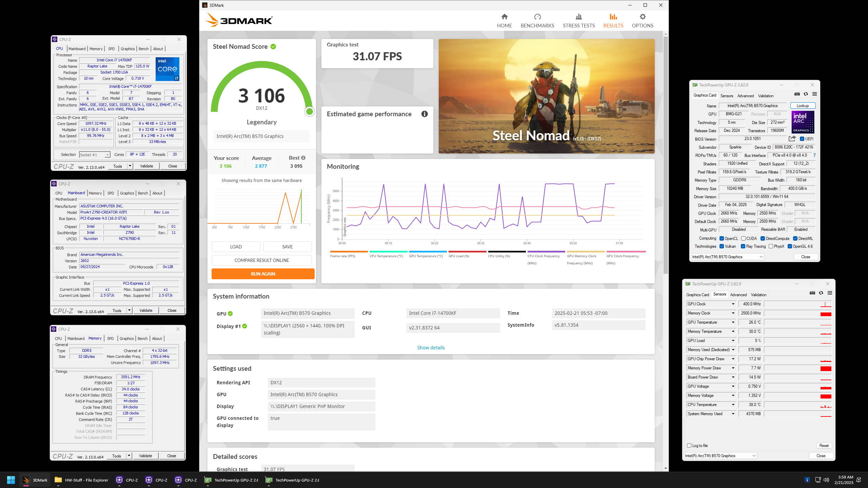Toggle Ray Tracing checkbox in GPU-Z
868x488 pixels.
tap(743, 246)
